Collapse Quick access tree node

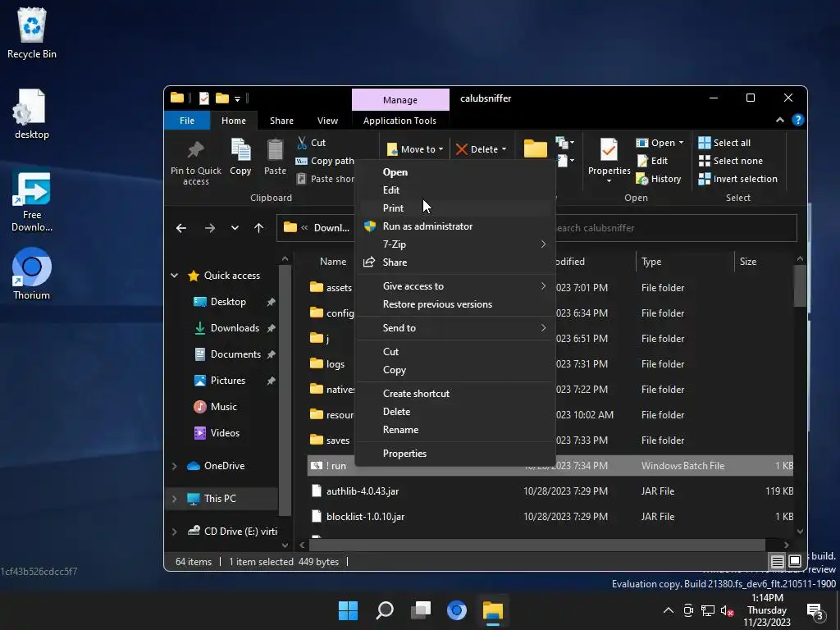[x=174, y=276]
